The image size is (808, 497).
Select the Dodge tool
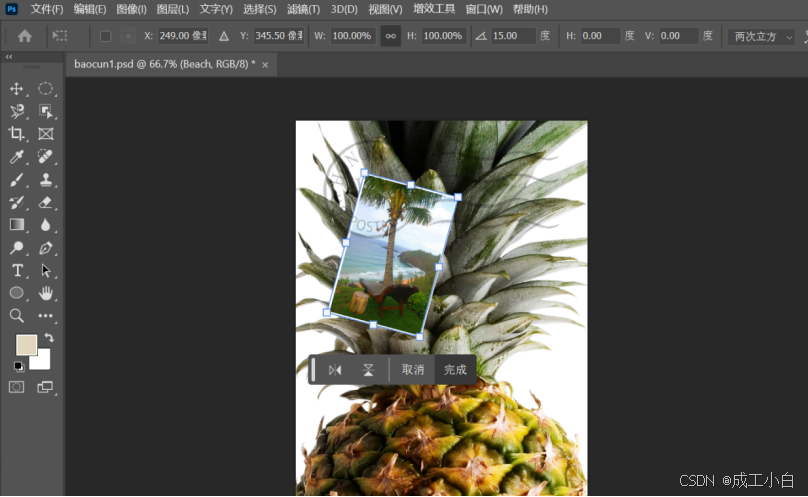tap(16, 247)
